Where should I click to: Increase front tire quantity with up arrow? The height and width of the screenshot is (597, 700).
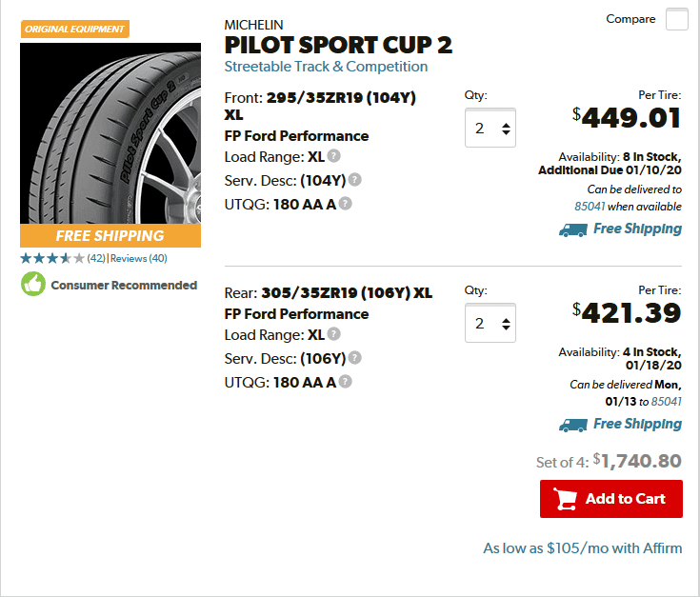tap(506, 125)
